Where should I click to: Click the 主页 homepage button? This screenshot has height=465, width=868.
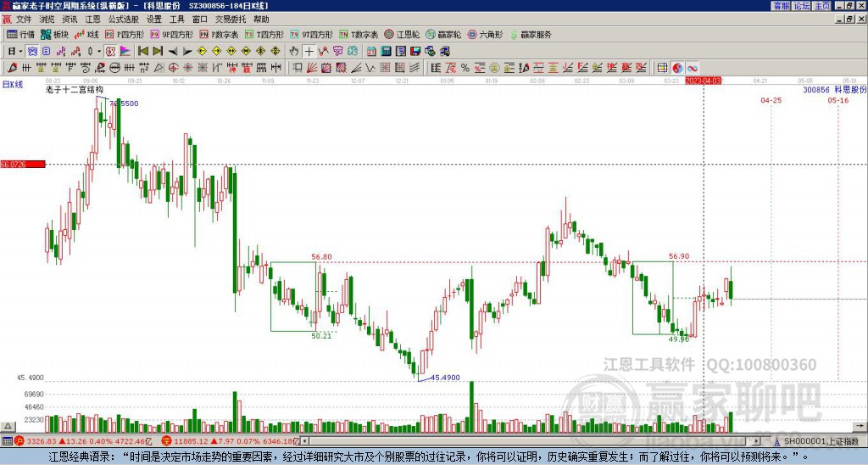click(x=822, y=6)
